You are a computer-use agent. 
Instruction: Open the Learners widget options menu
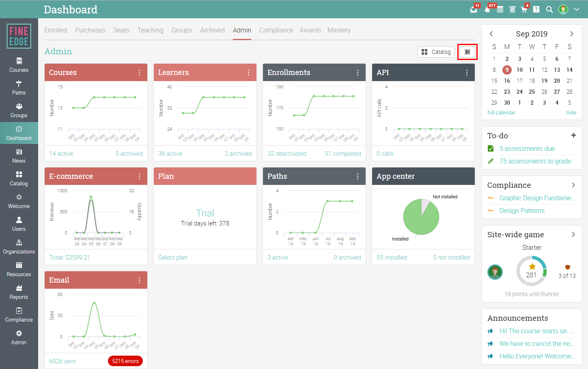[248, 73]
